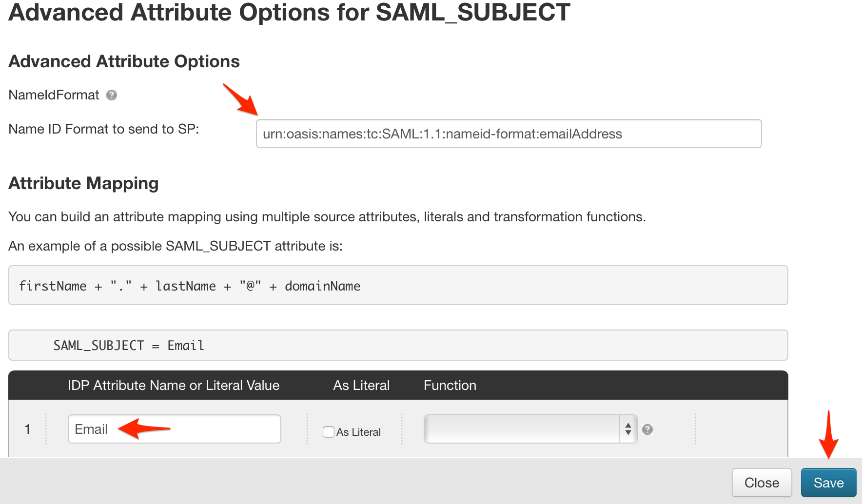Screen dimensions: 862x504
Task: Click the firstName lastName example expression box
Action: point(398,286)
